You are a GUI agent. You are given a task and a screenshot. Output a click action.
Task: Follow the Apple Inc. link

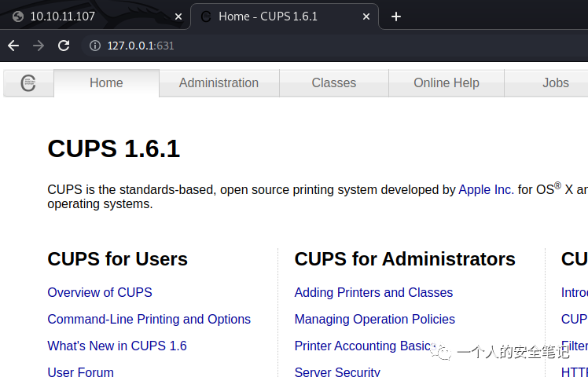(x=486, y=189)
